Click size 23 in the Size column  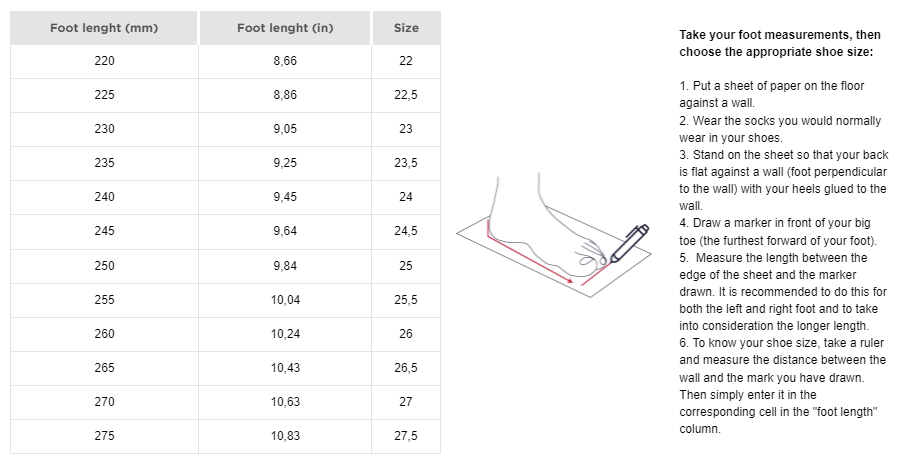[x=406, y=129]
